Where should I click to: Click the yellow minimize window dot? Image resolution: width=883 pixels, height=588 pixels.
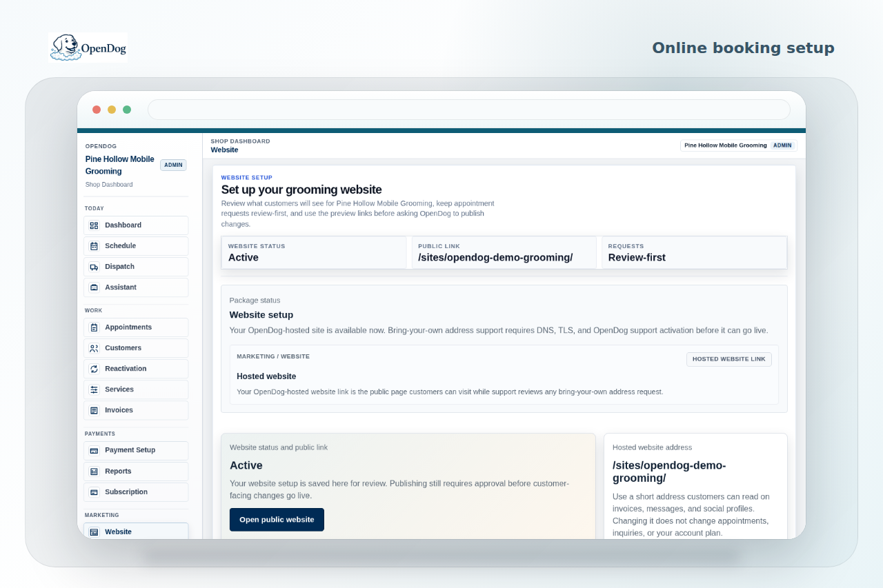pos(112,110)
